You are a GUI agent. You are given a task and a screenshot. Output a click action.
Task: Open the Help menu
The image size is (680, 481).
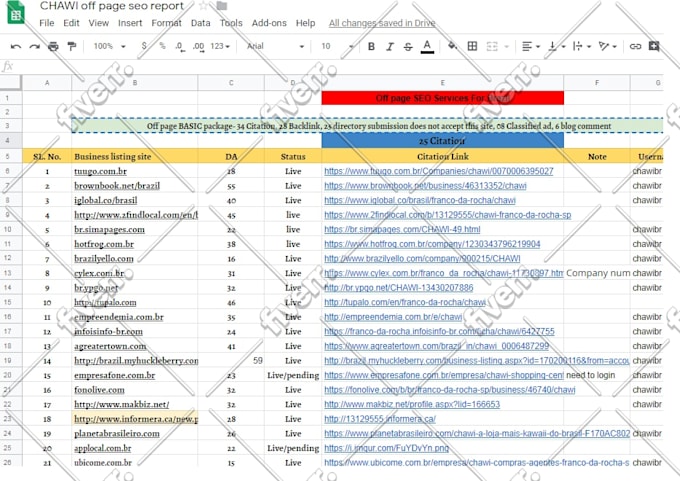(305, 23)
